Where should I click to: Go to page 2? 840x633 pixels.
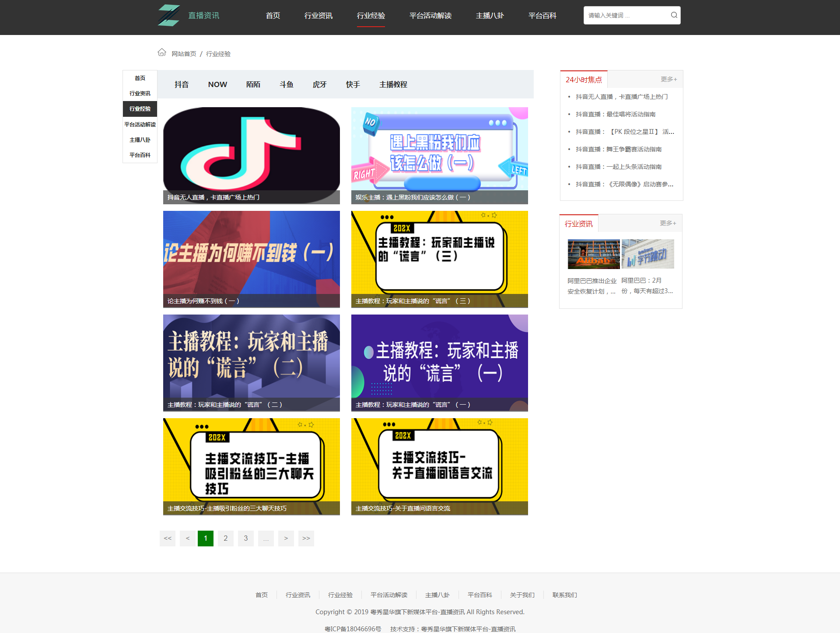(225, 538)
